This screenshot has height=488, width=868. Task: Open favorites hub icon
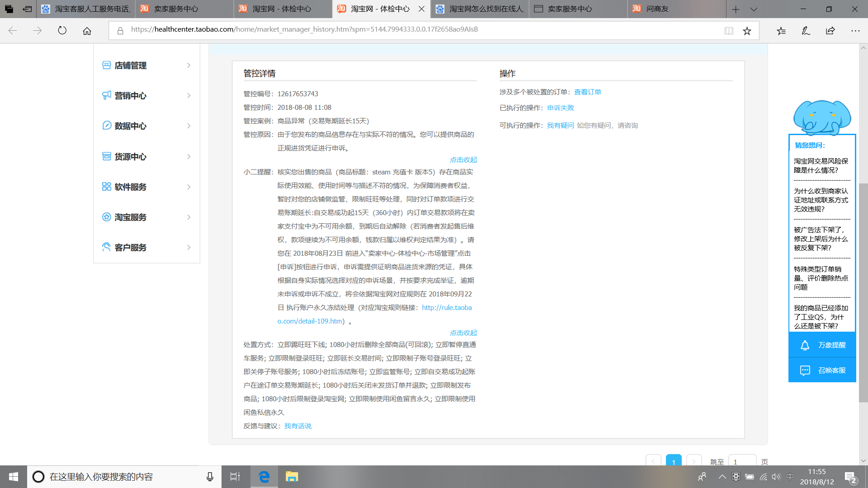[x=781, y=31]
